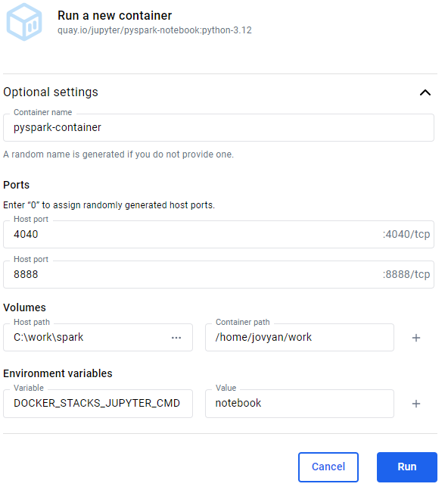Browse host path with ellipsis icon

[x=176, y=338]
